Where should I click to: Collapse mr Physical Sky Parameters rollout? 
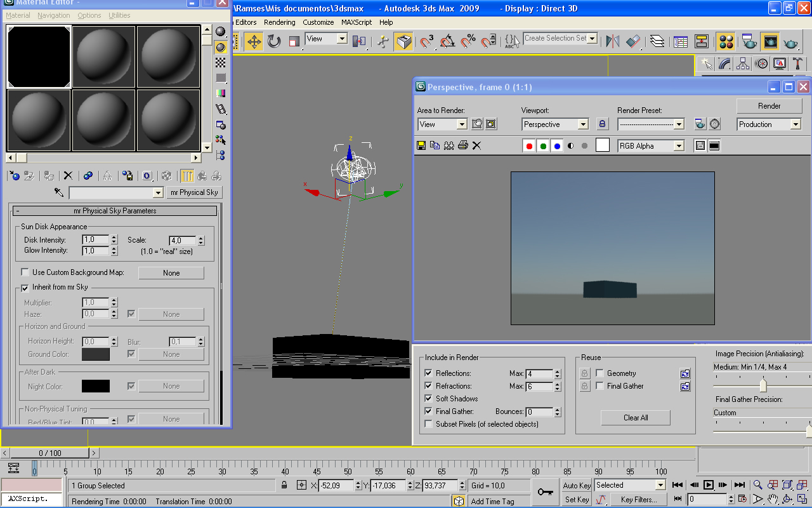[115, 211]
